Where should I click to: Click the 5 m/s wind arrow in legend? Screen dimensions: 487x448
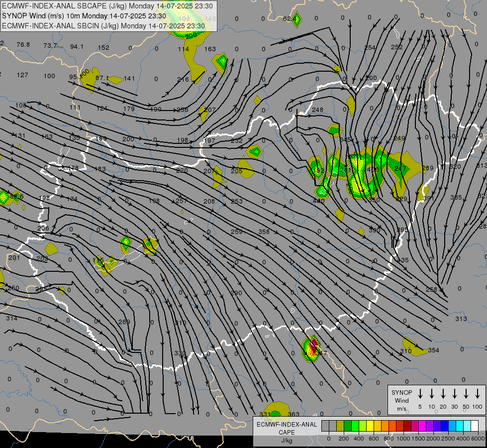coord(420,394)
